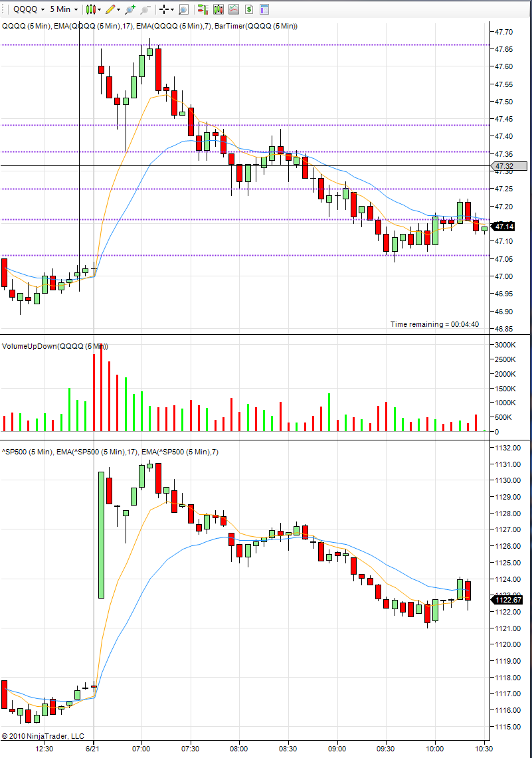Click the 6/21 date label on time axis
Image resolution: width=532 pixels, height=758 pixels.
(x=93, y=748)
